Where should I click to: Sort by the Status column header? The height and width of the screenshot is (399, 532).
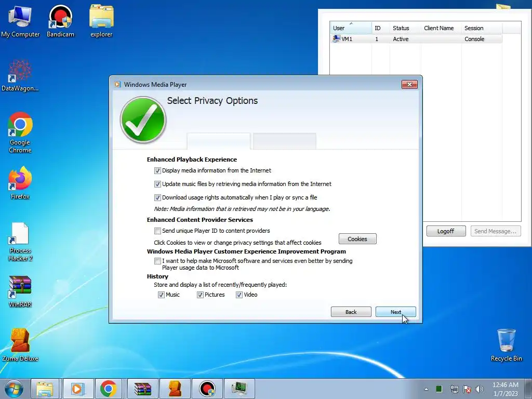point(405,28)
